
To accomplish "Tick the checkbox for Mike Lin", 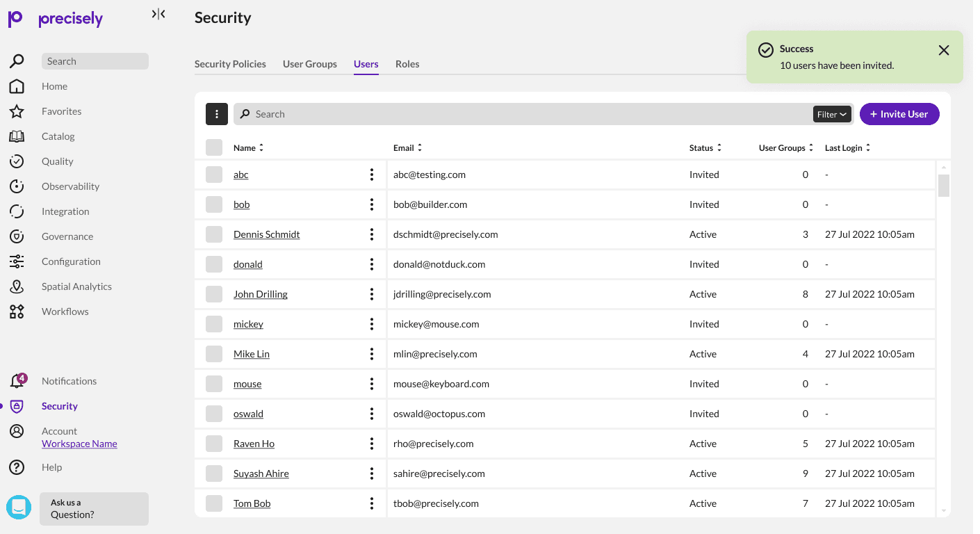I will point(214,354).
